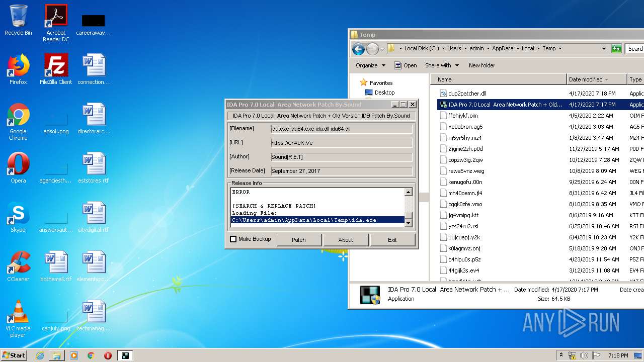Viewport: 644px width, 362px height.
Task: Select bothemail.rtf desktop file
Action: [x=56, y=266]
